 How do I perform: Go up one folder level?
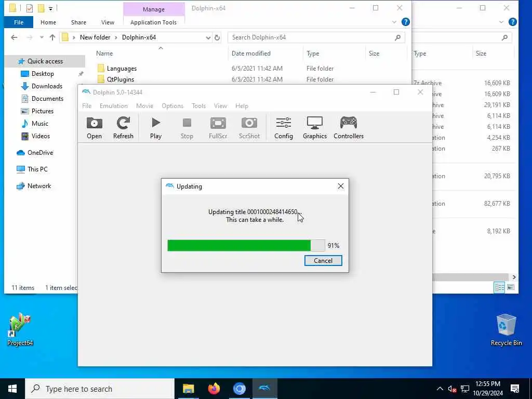coord(52,37)
